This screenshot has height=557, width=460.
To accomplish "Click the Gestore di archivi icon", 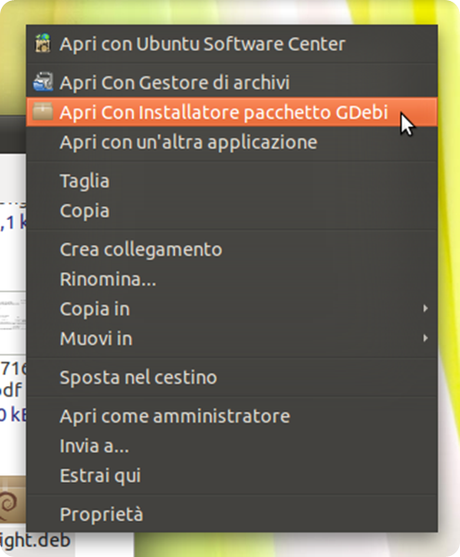I will coord(43,82).
